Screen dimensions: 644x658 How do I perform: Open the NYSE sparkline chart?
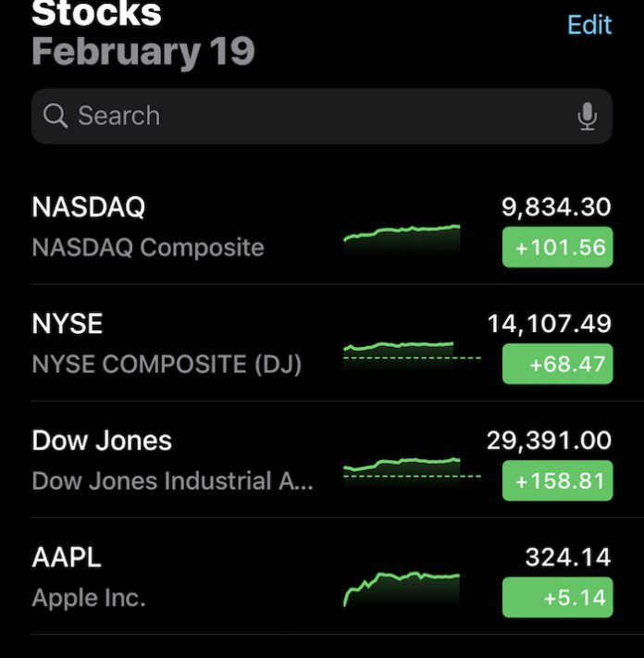click(x=412, y=356)
